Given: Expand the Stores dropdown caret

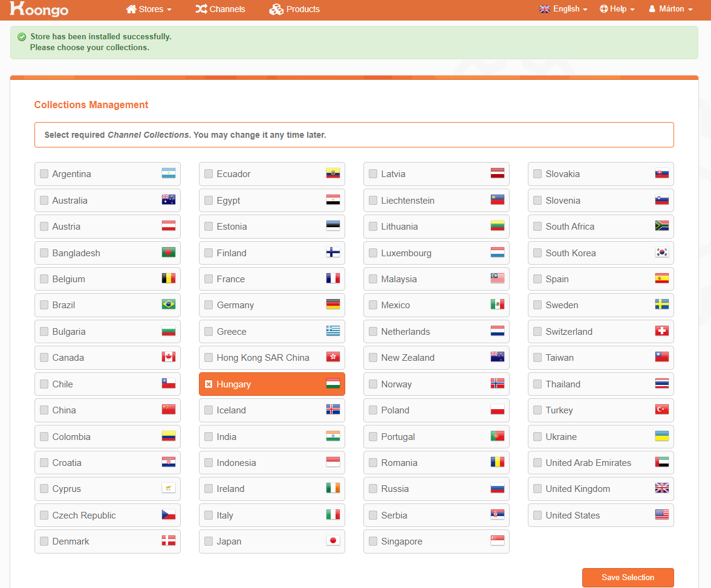Looking at the screenshot, I should [x=169, y=10].
